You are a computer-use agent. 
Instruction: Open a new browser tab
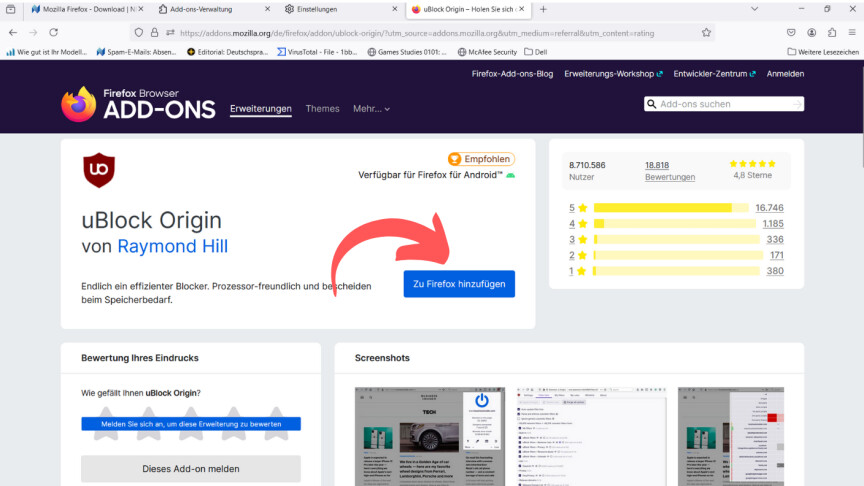543,9
